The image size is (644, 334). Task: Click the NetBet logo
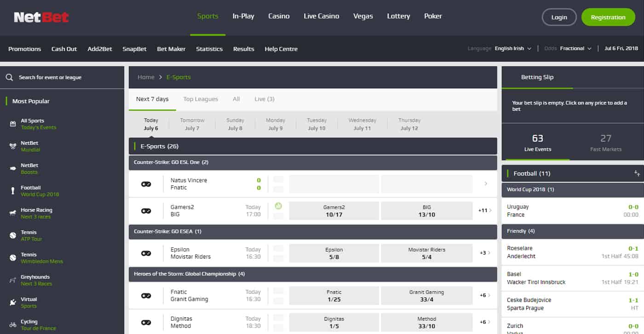[x=41, y=17]
